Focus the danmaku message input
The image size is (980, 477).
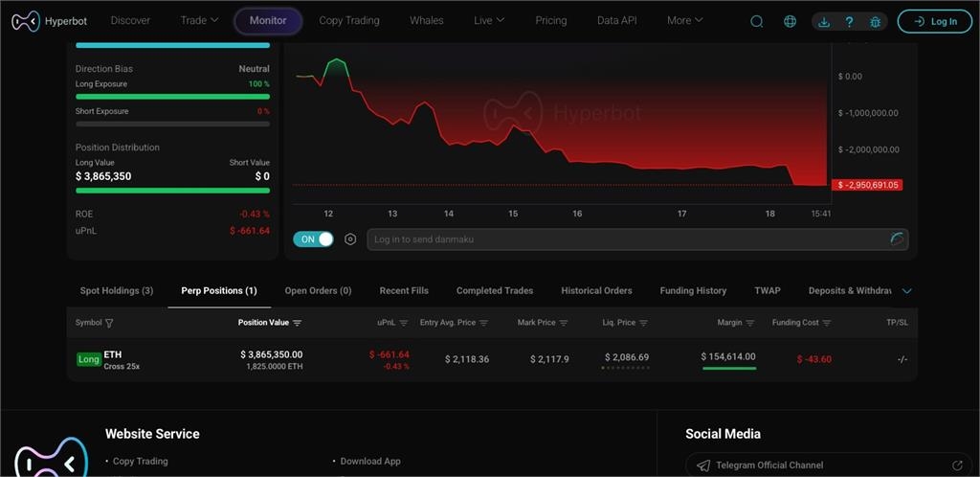click(637, 239)
